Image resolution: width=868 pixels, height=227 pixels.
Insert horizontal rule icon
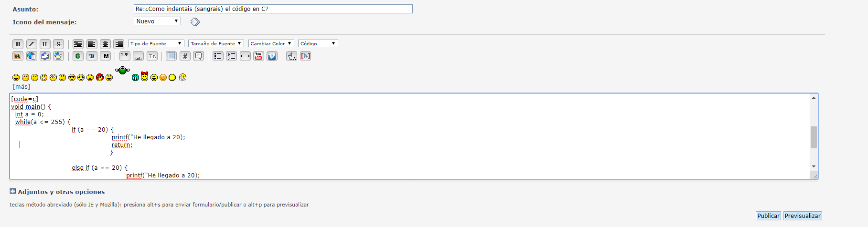[245, 56]
